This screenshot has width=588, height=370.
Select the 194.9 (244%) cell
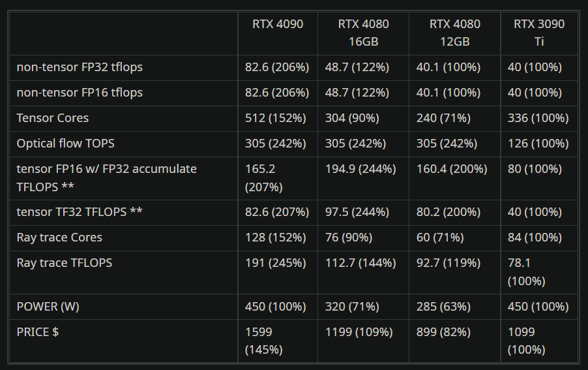coord(360,169)
